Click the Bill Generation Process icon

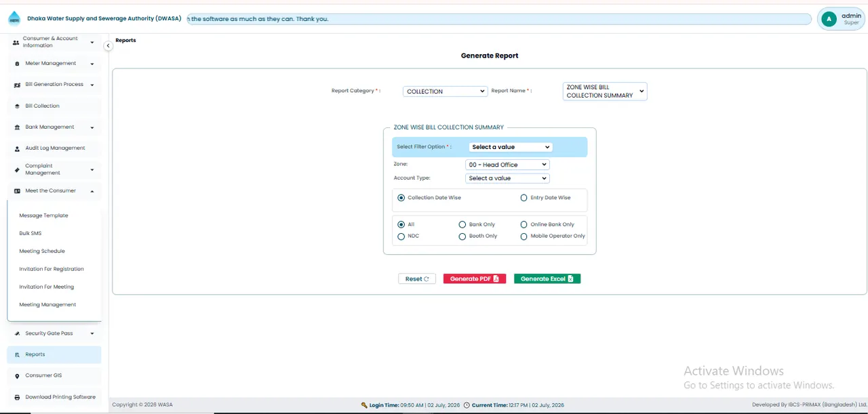click(x=17, y=85)
